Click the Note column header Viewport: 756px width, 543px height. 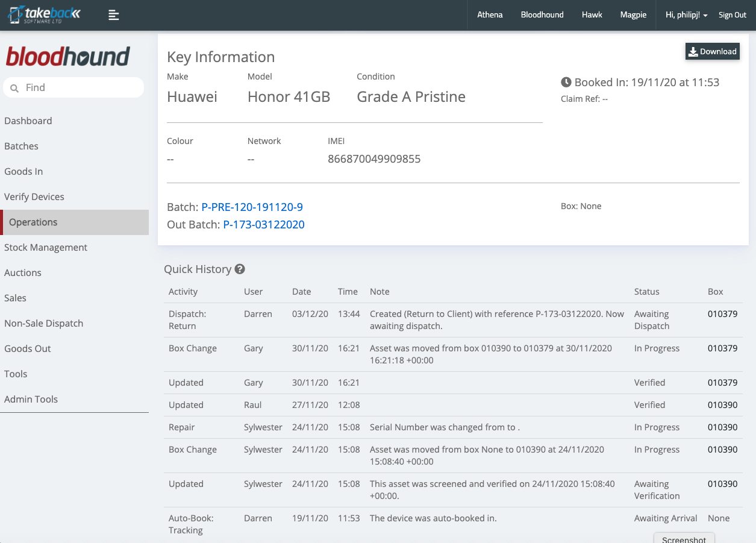[x=380, y=292]
